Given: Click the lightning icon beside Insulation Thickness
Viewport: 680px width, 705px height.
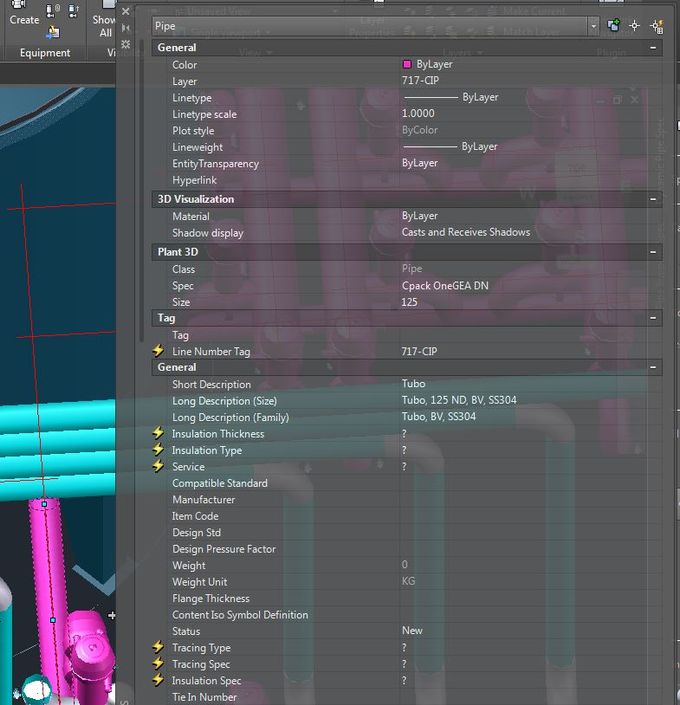Looking at the screenshot, I should tap(158, 433).
